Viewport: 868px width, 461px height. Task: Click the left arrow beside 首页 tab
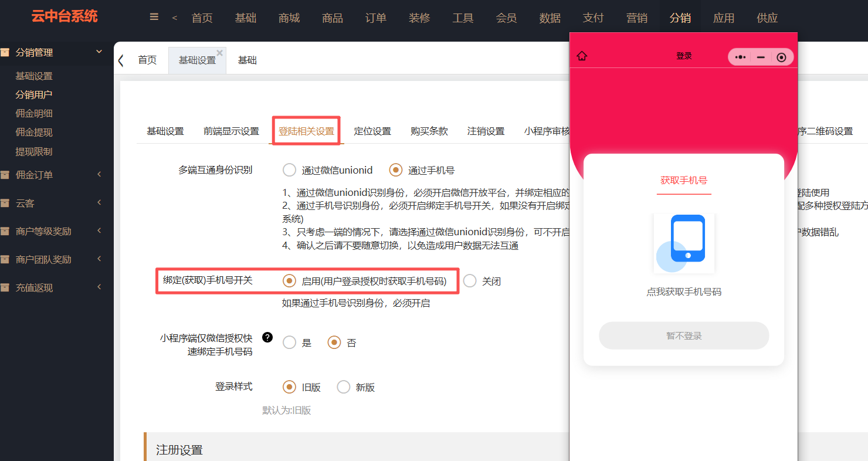point(121,60)
